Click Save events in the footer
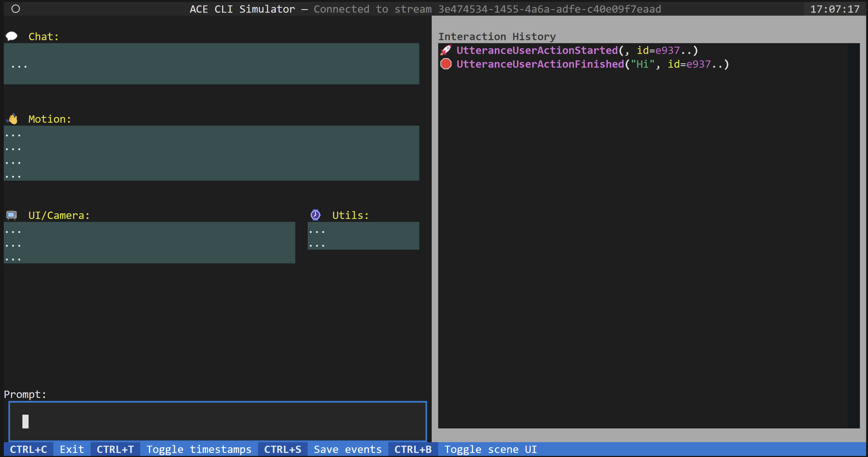Image resolution: width=868 pixels, height=457 pixels. [348, 449]
